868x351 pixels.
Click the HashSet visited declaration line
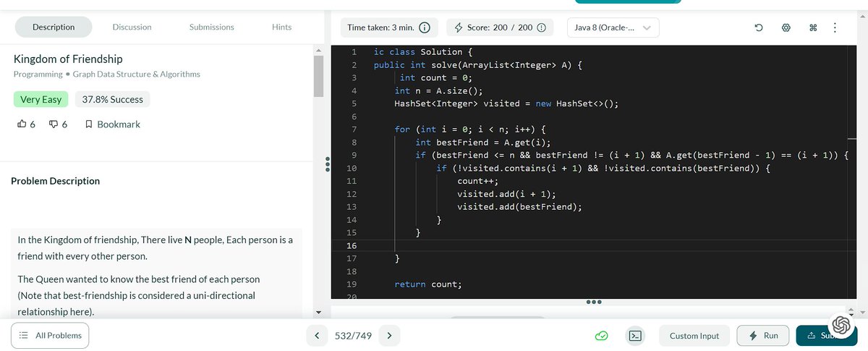[506, 103]
